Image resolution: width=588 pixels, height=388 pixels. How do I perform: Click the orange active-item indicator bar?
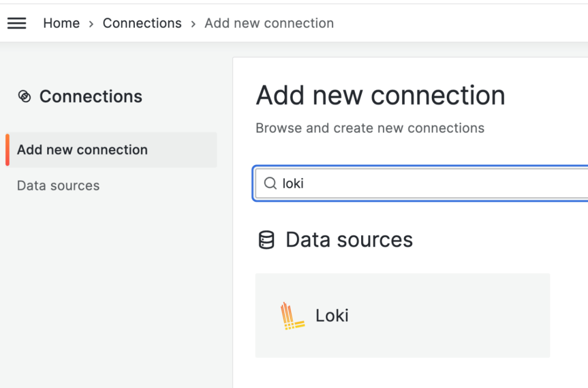(x=7, y=150)
